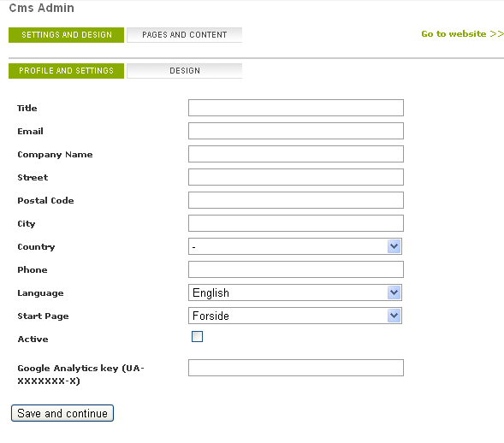Click the Google Analytics key field
This screenshot has height=443, width=504.
coord(296,368)
